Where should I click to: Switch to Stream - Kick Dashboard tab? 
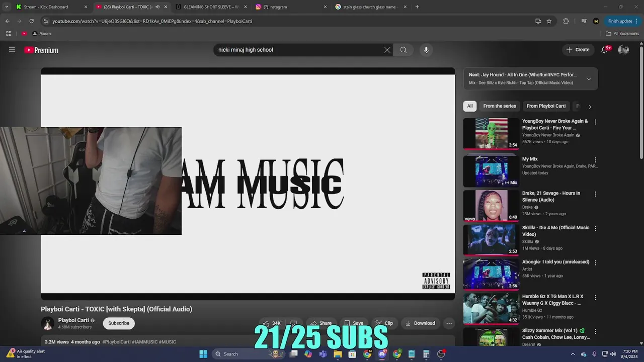pos(51,7)
